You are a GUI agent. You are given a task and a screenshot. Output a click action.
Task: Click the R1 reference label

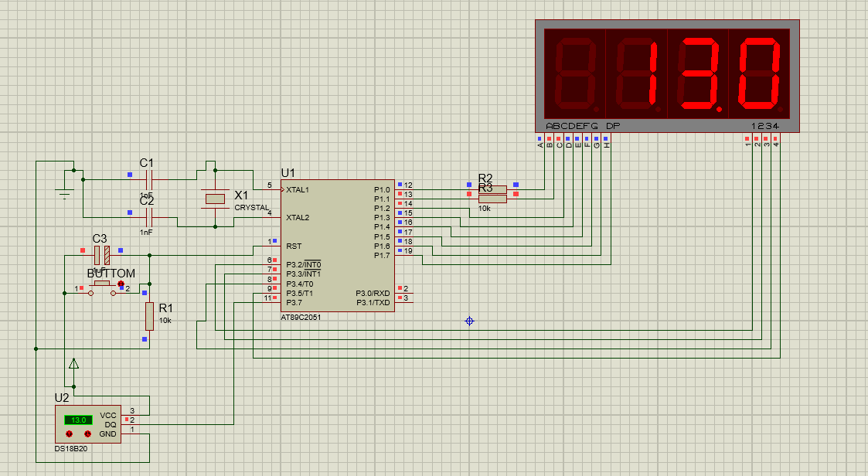(x=166, y=308)
